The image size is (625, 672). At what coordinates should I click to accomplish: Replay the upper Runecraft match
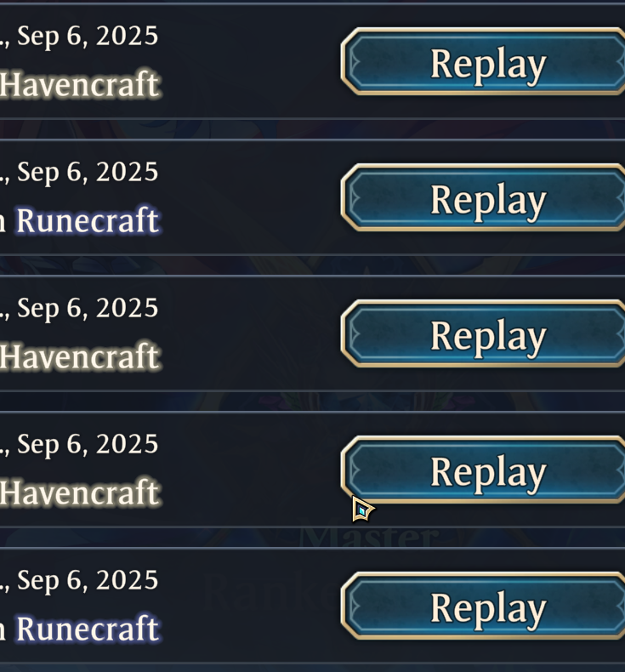(x=483, y=197)
